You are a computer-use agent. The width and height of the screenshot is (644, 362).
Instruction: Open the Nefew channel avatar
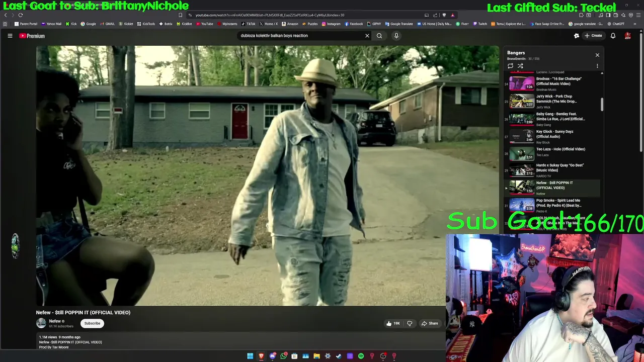point(41,323)
